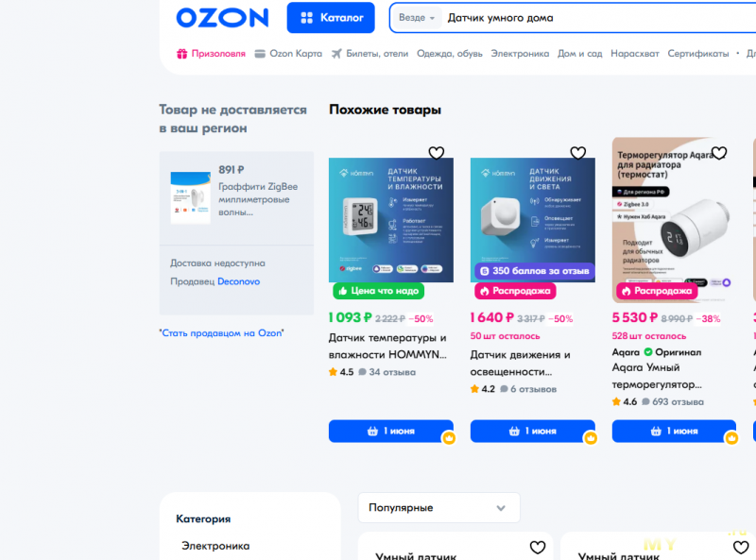Open the Deconovo seller link

coord(239,281)
